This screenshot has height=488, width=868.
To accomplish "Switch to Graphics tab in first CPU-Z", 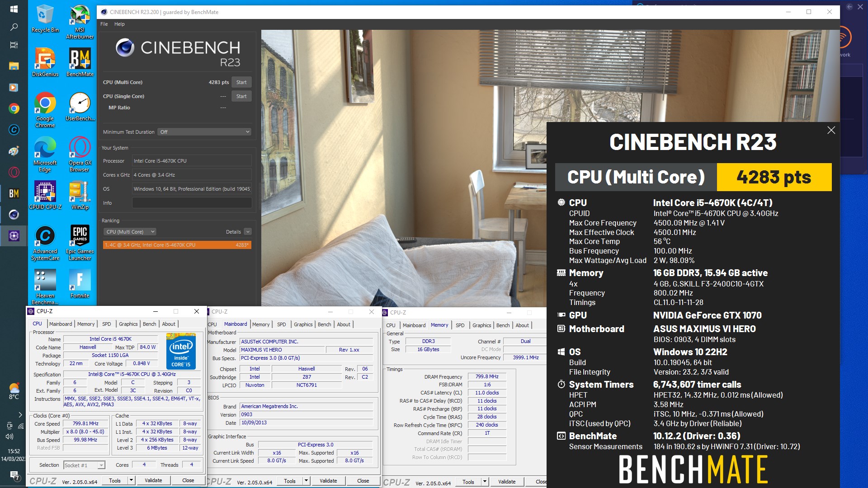I will [x=128, y=324].
